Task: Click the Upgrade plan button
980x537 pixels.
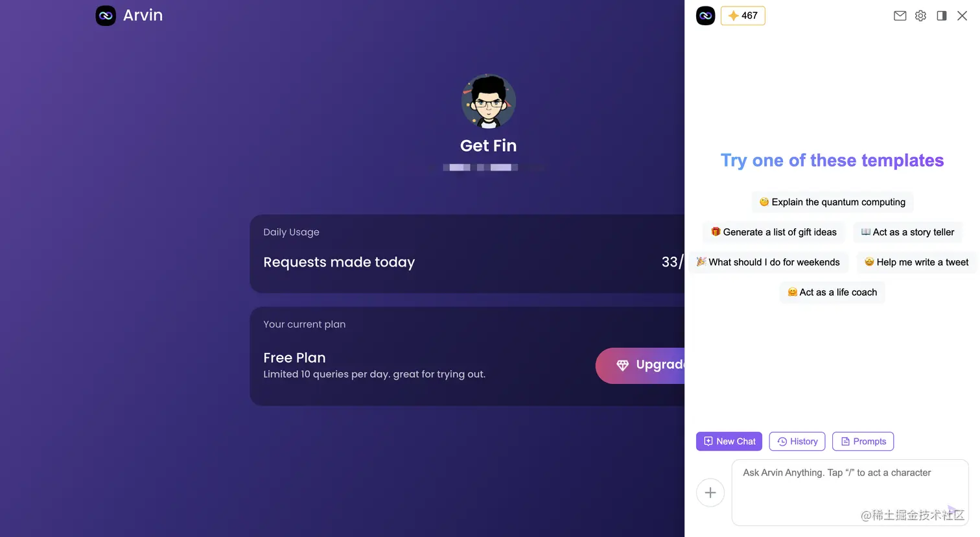Action: coord(640,365)
